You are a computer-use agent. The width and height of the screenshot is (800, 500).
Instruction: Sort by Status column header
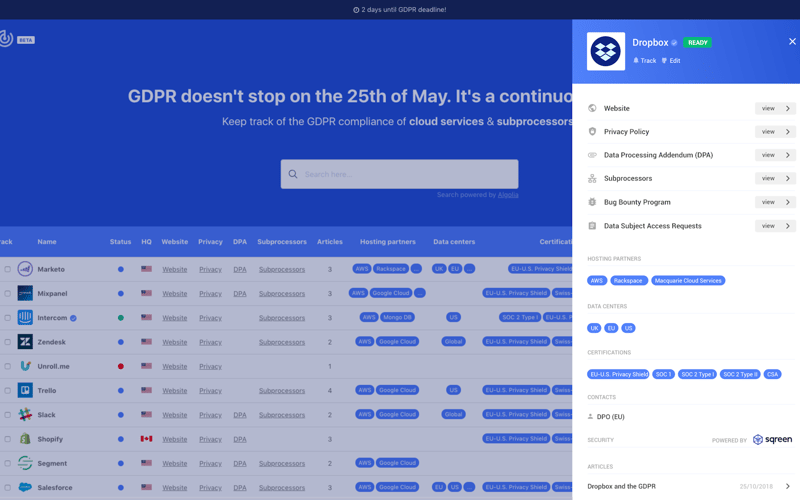(120, 242)
